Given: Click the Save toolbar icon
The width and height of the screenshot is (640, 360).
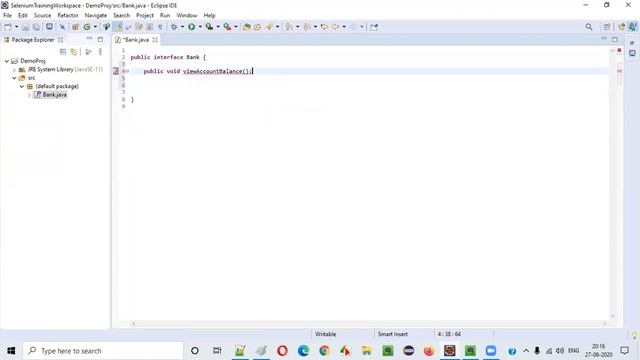Looking at the screenshot, I should [x=25, y=27].
